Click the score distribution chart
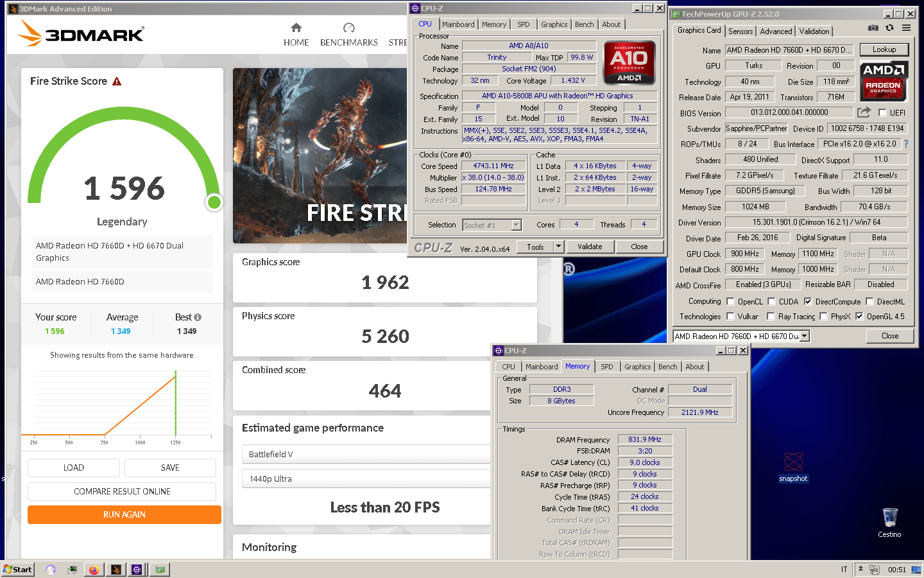Screen dimensions: 924x578 (122, 406)
